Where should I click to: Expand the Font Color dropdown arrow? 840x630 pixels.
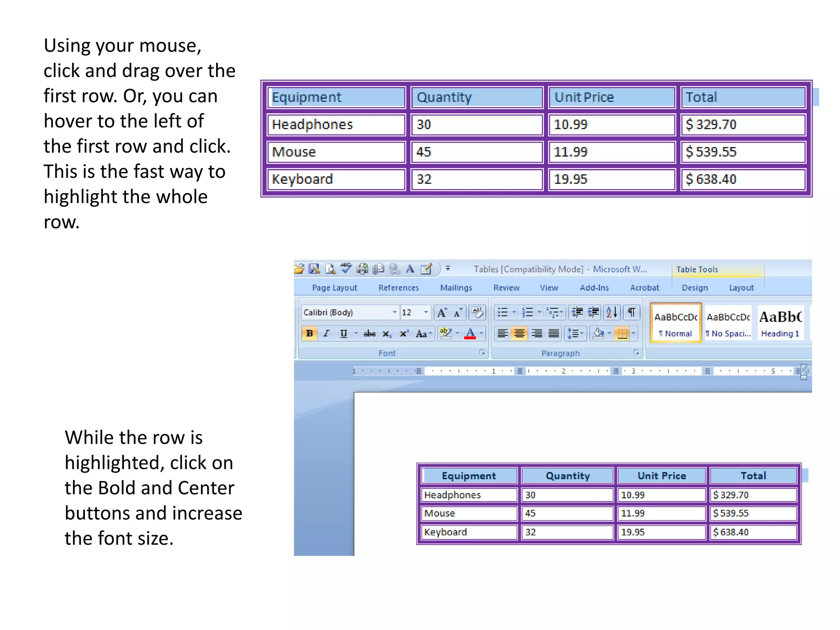(x=482, y=333)
